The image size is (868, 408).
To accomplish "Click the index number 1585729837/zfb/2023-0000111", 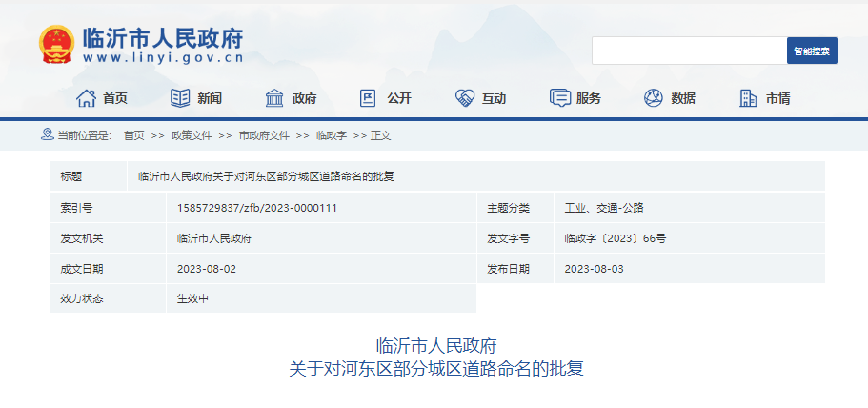I will tap(257, 208).
